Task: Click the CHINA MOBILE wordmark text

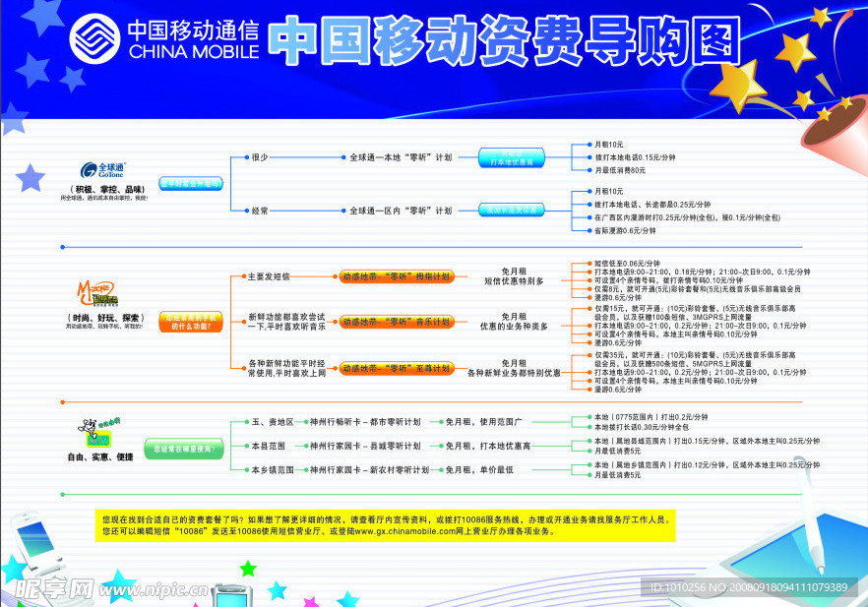Action: coord(194,51)
